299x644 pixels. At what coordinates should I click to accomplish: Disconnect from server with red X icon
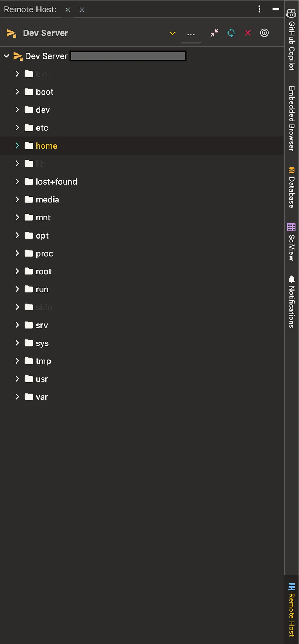[248, 33]
